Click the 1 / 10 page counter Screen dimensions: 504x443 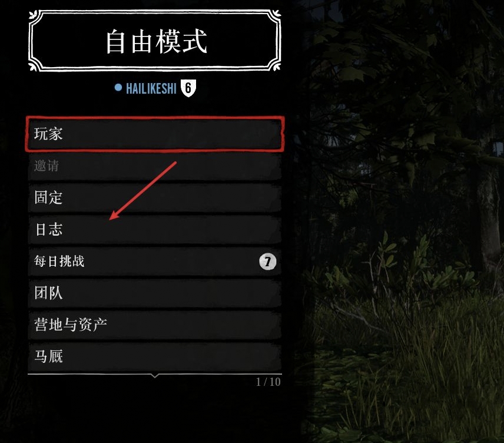pos(268,382)
